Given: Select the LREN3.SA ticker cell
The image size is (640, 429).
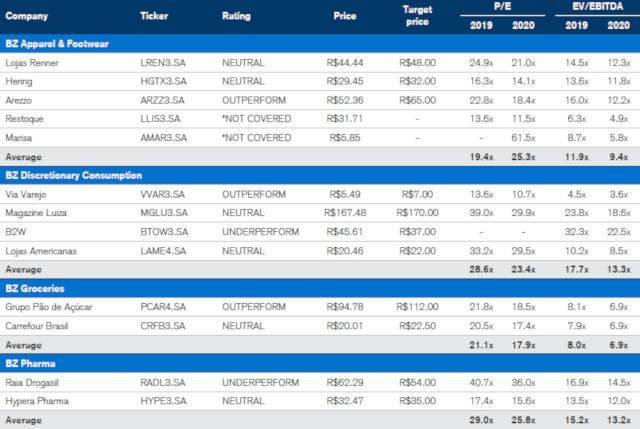Looking at the screenshot, I should click(163, 63).
